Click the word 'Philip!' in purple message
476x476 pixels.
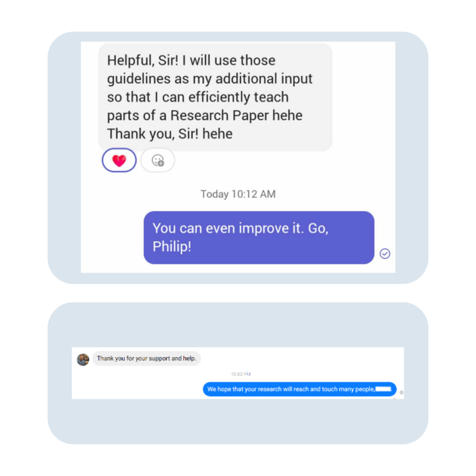pyautogui.click(x=172, y=247)
